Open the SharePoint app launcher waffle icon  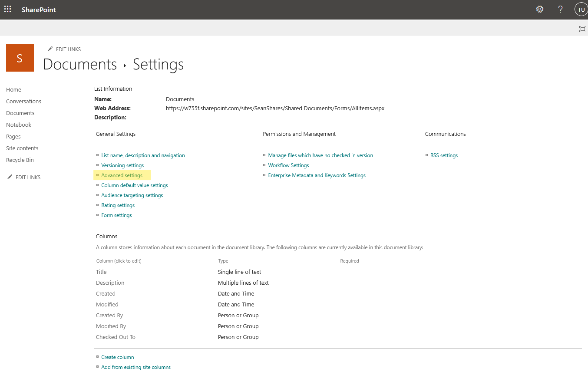[7, 9]
